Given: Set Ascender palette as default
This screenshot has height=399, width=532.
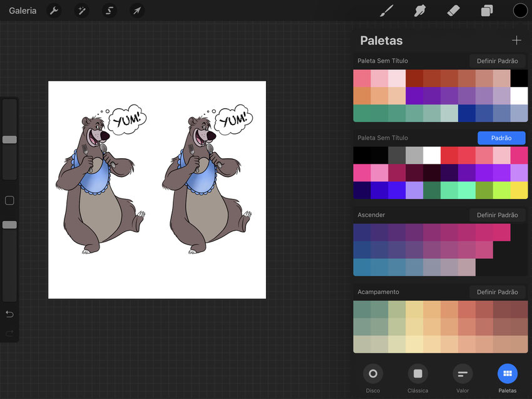Looking at the screenshot, I should click(498, 215).
